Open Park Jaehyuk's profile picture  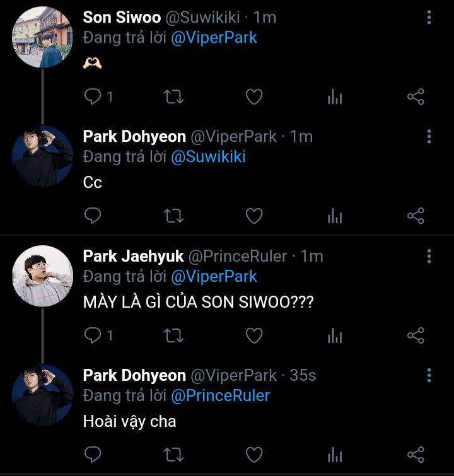point(43,276)
